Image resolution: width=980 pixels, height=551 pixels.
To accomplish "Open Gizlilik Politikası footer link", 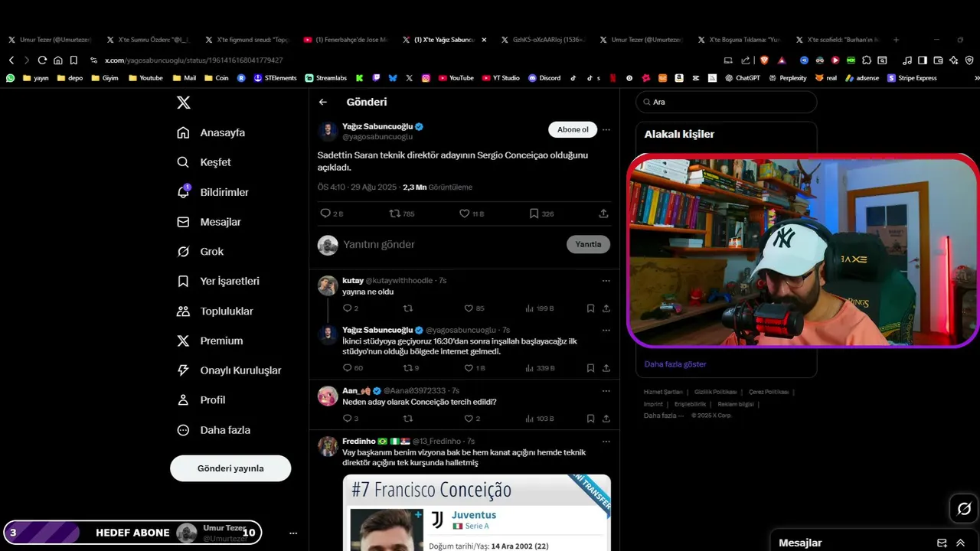I will click(715, 392).
